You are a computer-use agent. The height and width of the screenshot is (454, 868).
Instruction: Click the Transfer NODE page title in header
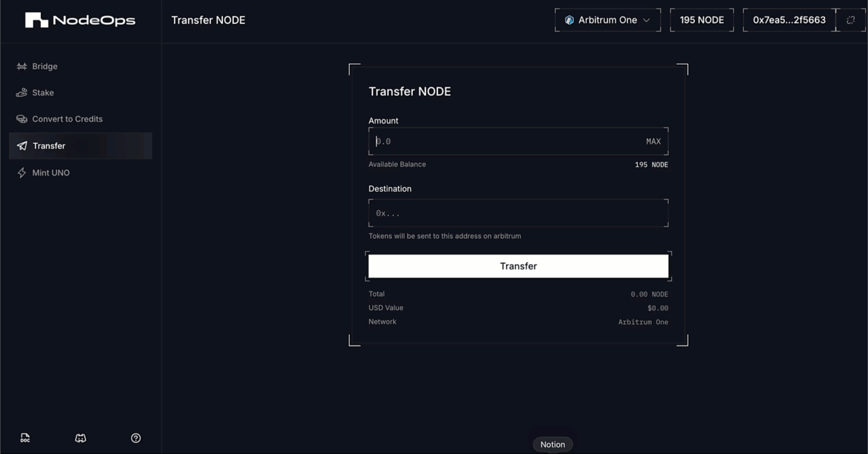click(208, 20)
